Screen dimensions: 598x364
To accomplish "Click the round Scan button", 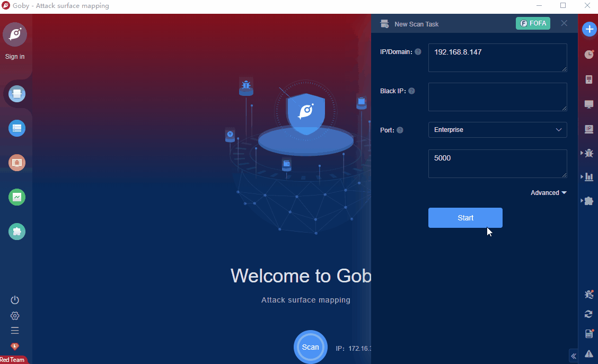I will point(311,347).
